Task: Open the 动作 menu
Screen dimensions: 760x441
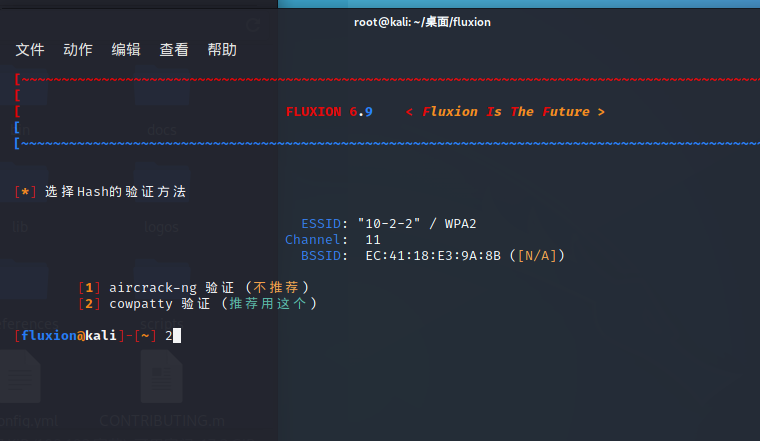Action: [x=78, y=49]
